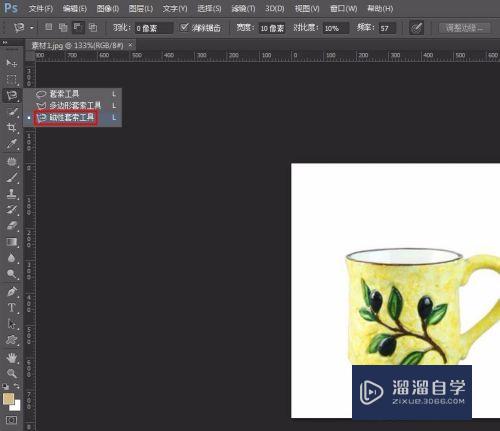Select the Eyedropper tool

[11, 144]
